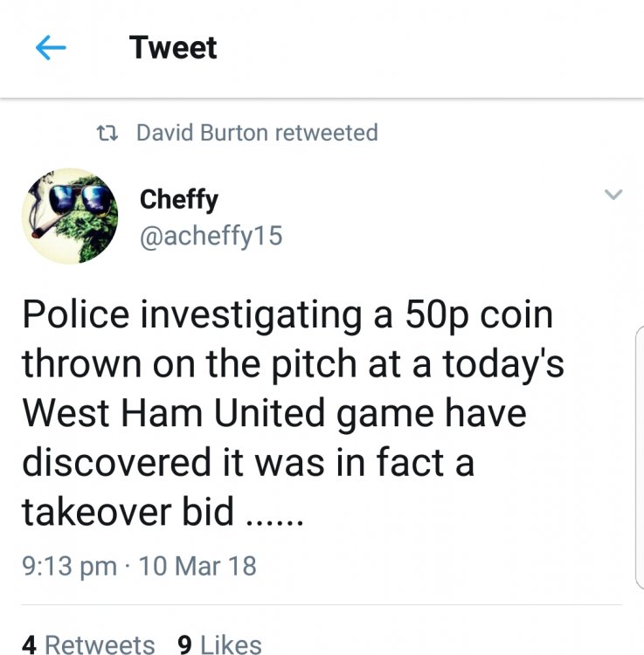Click the "50p coin" words in the tweet
Image resolution: width=644 pixels, height=655 pixels.
point(479,316)
